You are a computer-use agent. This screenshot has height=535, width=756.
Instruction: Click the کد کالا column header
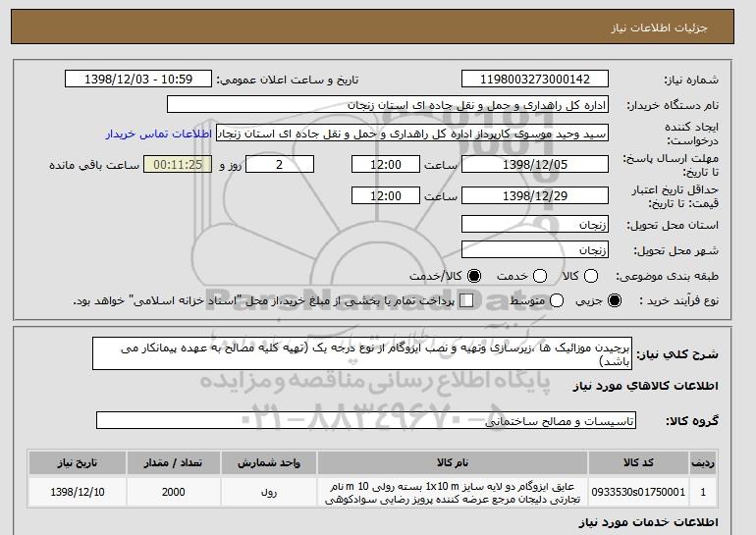638,462
